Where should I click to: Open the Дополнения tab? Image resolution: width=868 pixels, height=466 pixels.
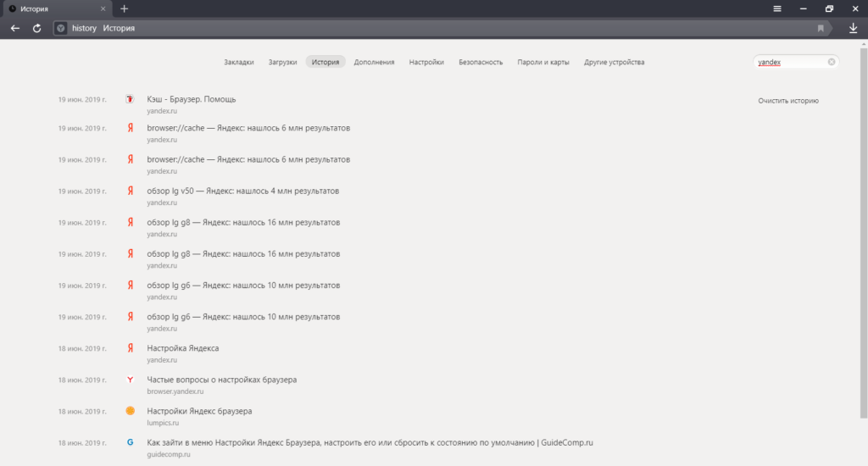[374, 62]
